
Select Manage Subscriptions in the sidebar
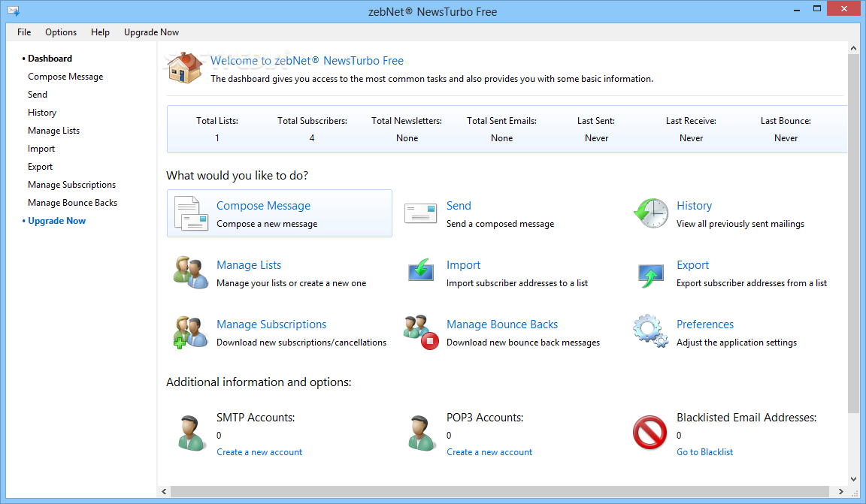[x=72, y=185]
